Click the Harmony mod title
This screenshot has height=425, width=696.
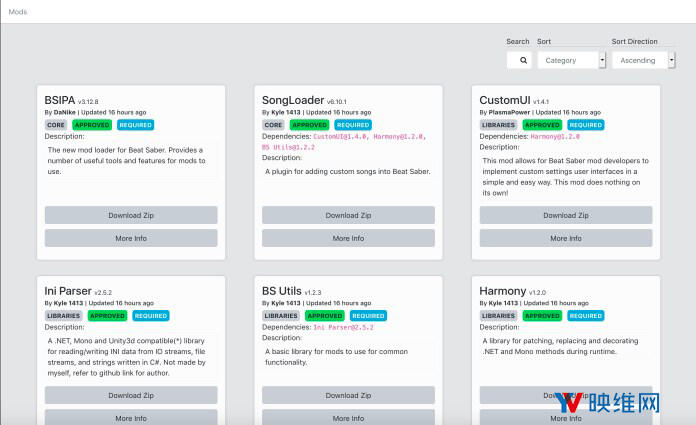coord(502,291)
